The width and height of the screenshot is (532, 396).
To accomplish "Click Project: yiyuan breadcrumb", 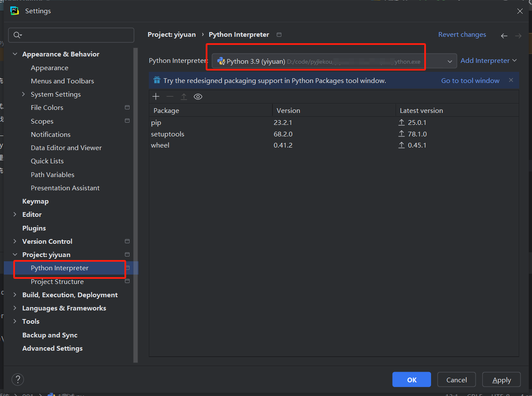I will (171, 35).
